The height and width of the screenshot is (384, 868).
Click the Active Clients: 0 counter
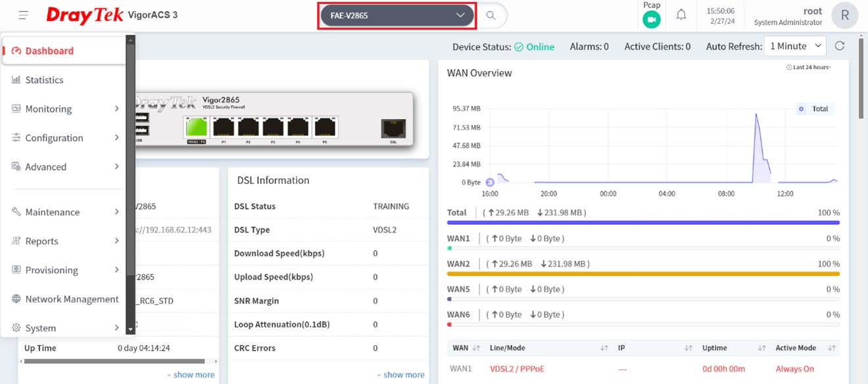tap(658, 47)
